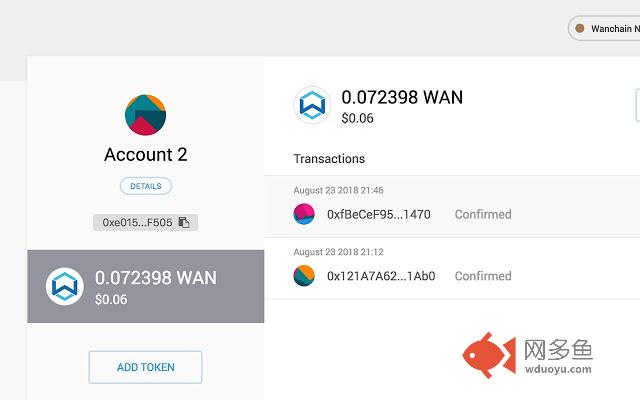Click the 0xe015...F505 address field
The width and height of the screenshot is (640, 400).
coord(145,222)
